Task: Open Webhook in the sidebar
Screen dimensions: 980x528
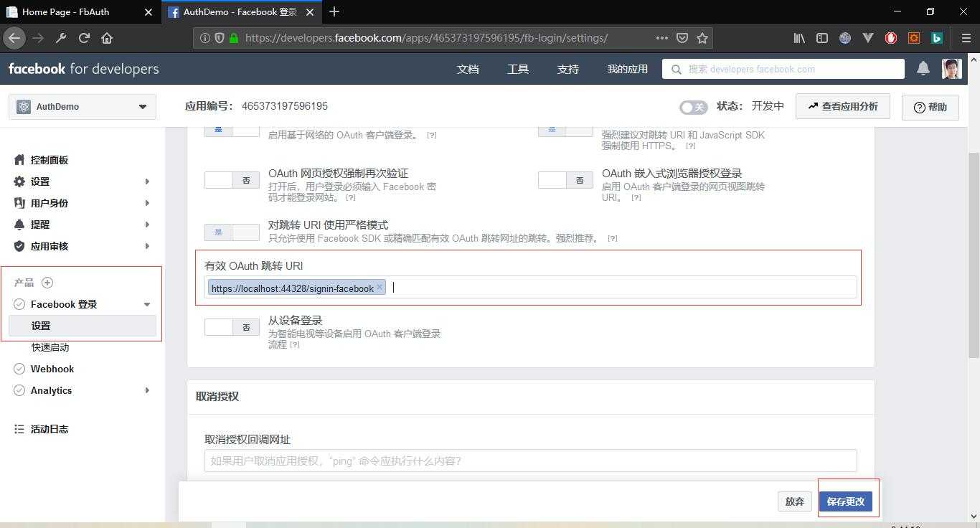Action: click(52, 369)
